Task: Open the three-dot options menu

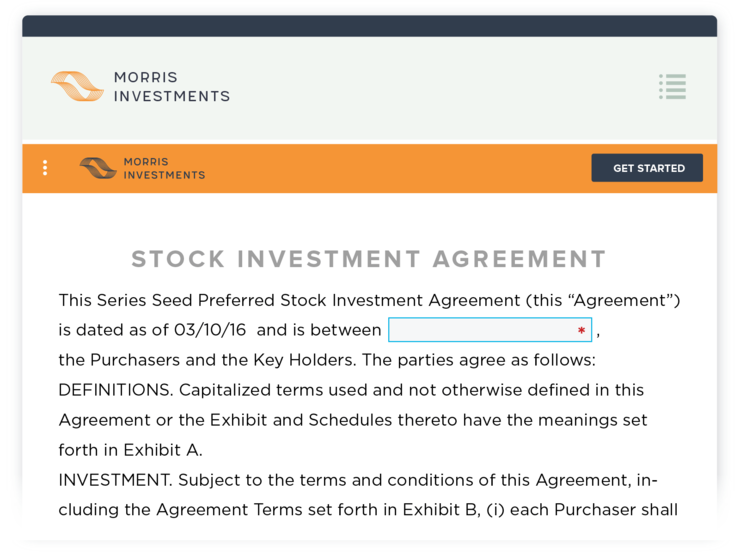Action: tap(45, 168)
